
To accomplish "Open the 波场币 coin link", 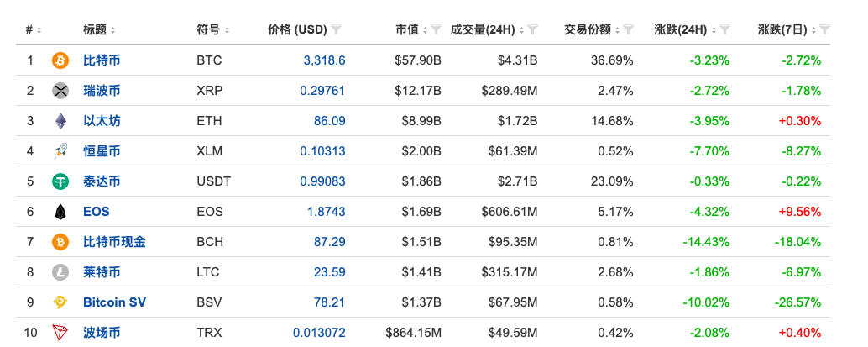I will [102, 333].
